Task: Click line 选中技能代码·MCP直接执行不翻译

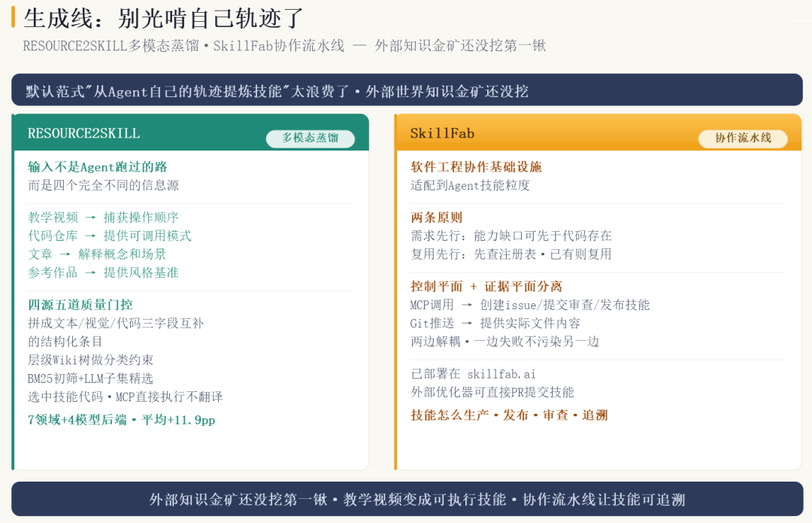Action: (x=126, y=397)
